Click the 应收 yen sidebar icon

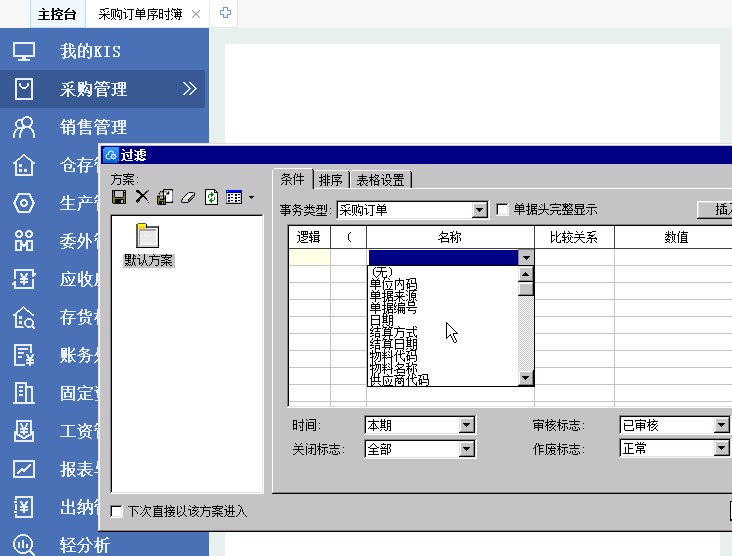[24, 279]
